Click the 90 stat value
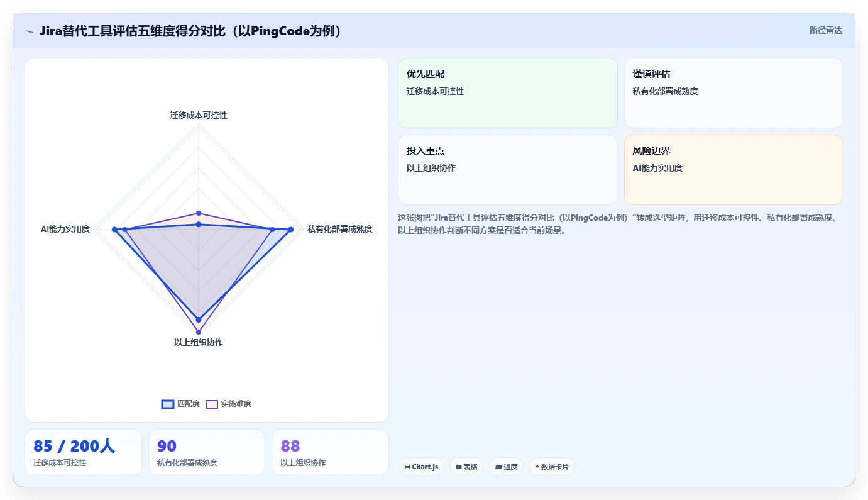 pyautogui.click(x=167, y=446)
